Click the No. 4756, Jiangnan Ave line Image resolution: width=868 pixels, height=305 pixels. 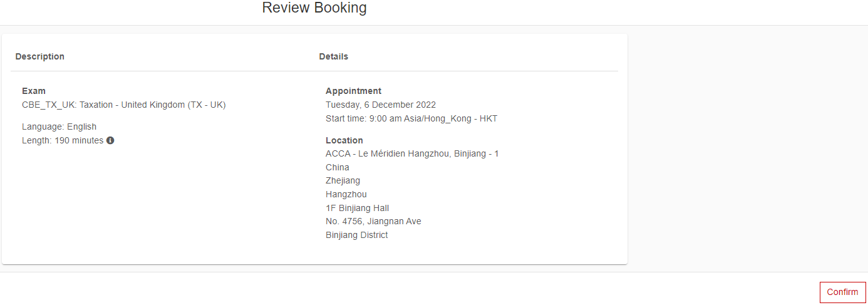[x=373, y=221]
